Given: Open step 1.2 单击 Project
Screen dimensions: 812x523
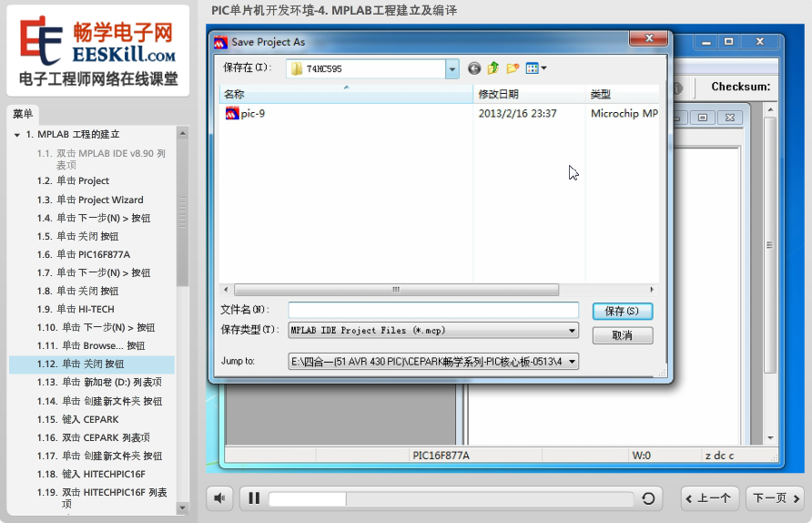Looking at the screenshot, I should pos(73,181).
